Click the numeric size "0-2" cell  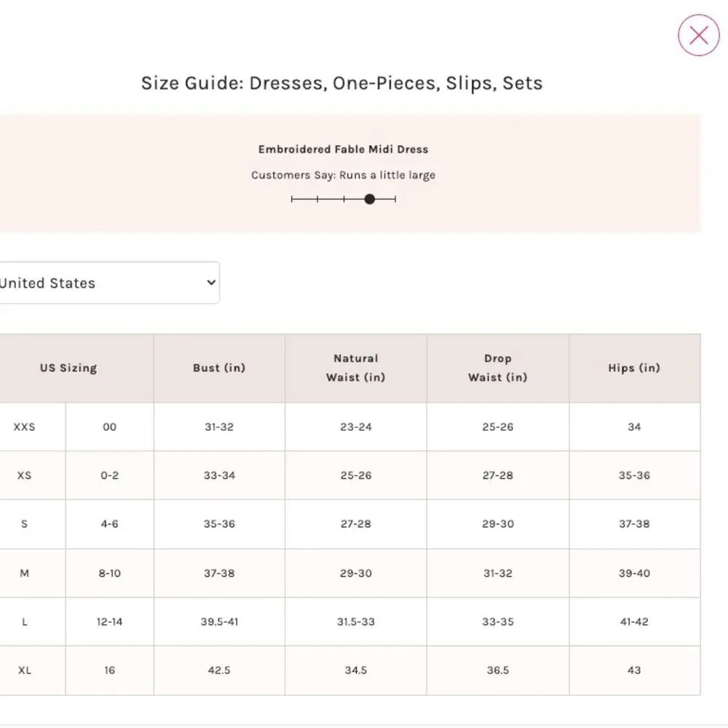(110, 475)
